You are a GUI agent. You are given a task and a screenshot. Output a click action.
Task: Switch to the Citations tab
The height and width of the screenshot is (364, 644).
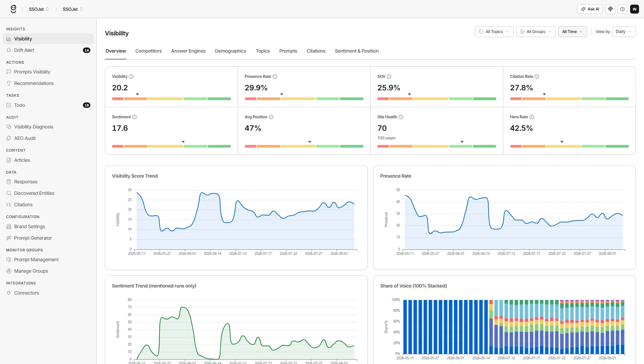(316, 51)
